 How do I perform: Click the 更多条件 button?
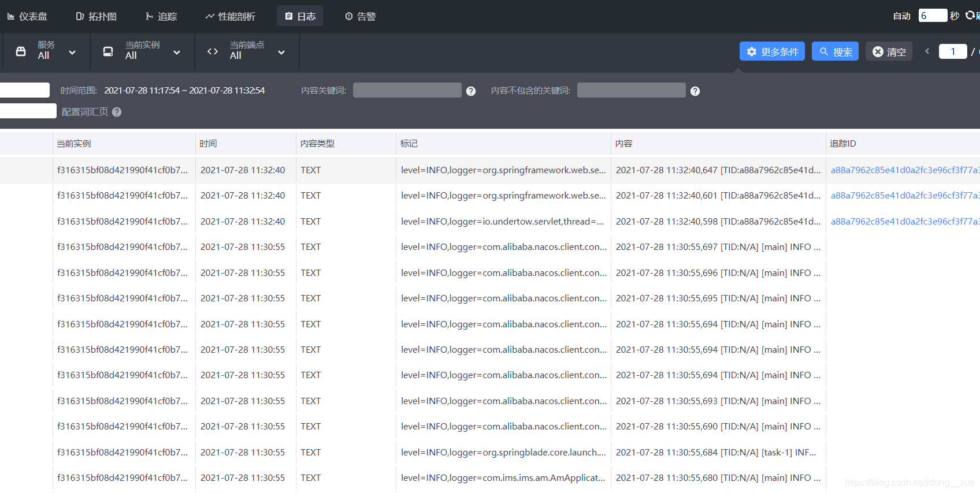pos(772,51)
